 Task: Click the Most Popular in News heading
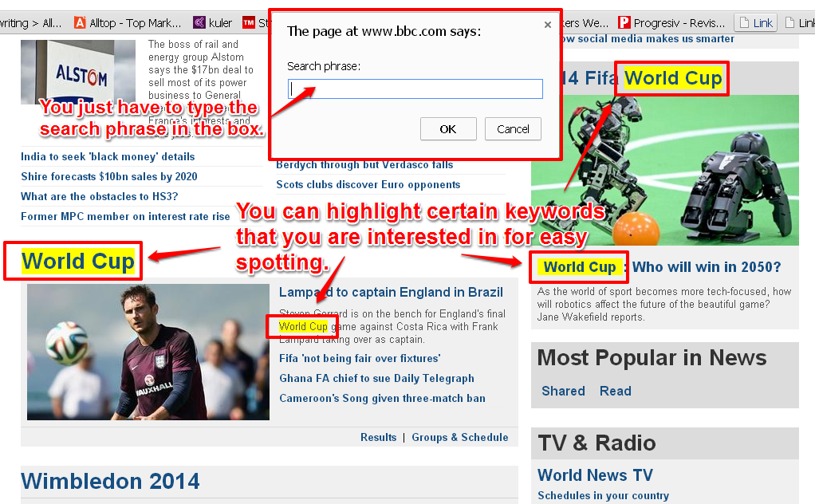tap(652, 358)
